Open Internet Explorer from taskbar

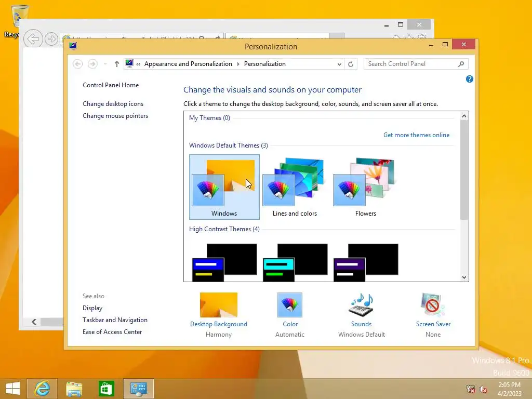pos(42,389)
